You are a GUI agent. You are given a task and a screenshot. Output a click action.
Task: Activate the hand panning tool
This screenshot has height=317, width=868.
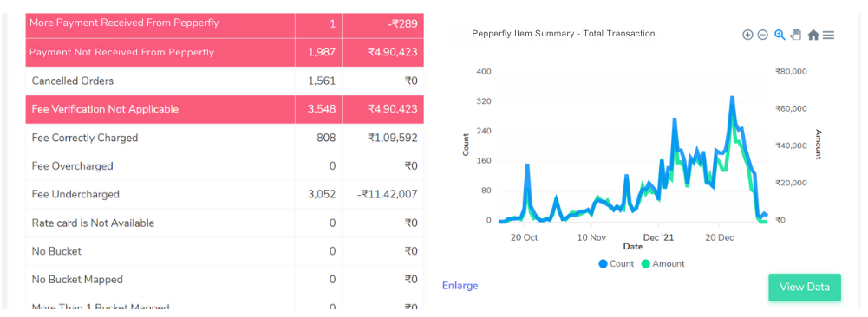pos(796,35)
